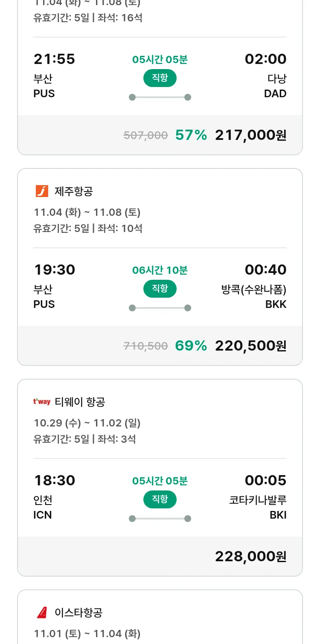The width and height of the screenshot is (320, 644).
Task: Tap the 10.29 (수) ~ 11.02 (일) date range
Action: click(x=87, y=423)
